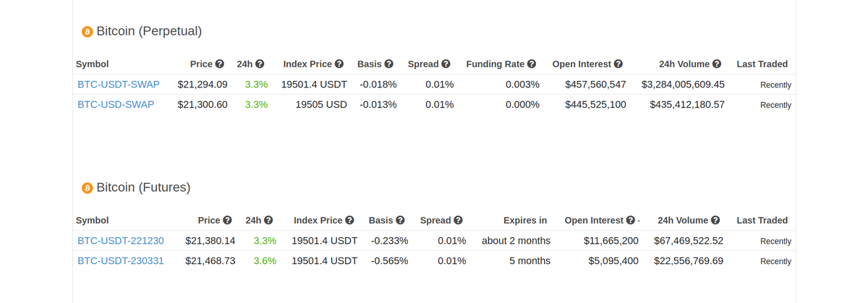Sort Perpetual table by Last Traded
The image size is (868, 303).
click(x=762, y=64)
